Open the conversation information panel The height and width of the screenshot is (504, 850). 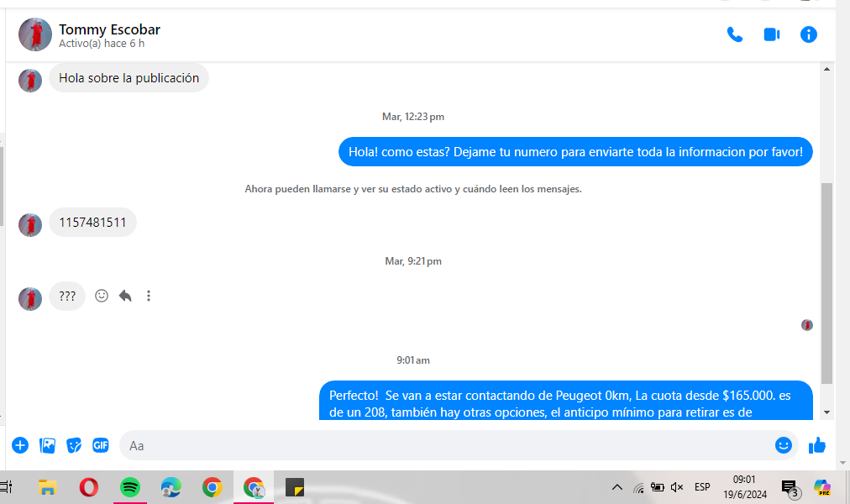tap(808, 34)
